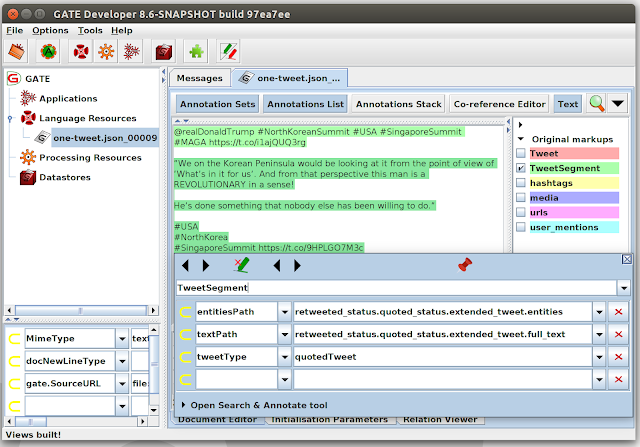The height and width of the screenshot is (447, 640).
Task: Select Processing Resources in the tree
Action: coord(90,158)
